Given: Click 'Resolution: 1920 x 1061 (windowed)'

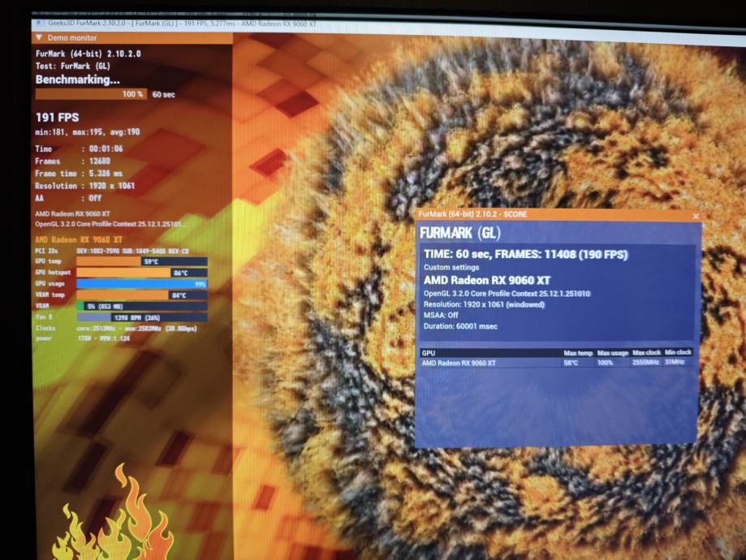Looking at the screenshot, I should pyautogui.click(x=484, y=304).
